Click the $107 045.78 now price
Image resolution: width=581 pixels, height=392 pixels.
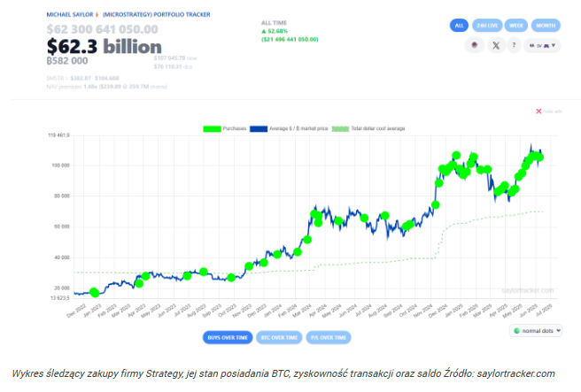175,58
